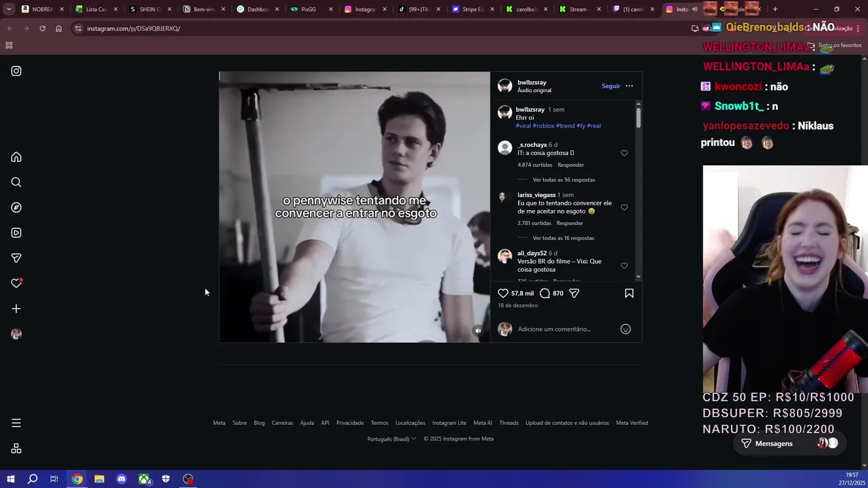Expand all 56 replies
868x488 pixels.
564,180
